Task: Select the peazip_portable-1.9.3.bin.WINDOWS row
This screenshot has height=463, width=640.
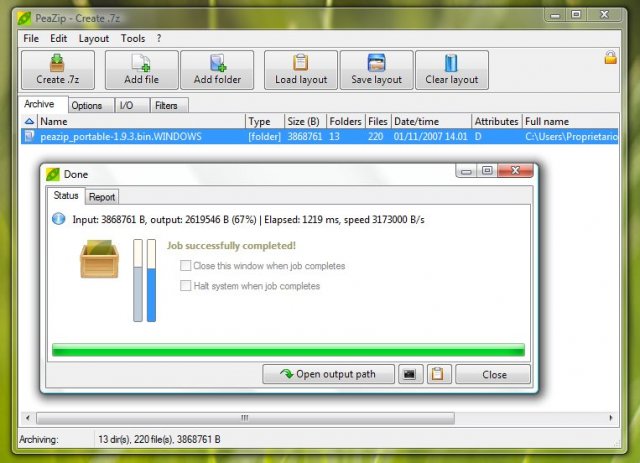Action: [x=320, y=136]
